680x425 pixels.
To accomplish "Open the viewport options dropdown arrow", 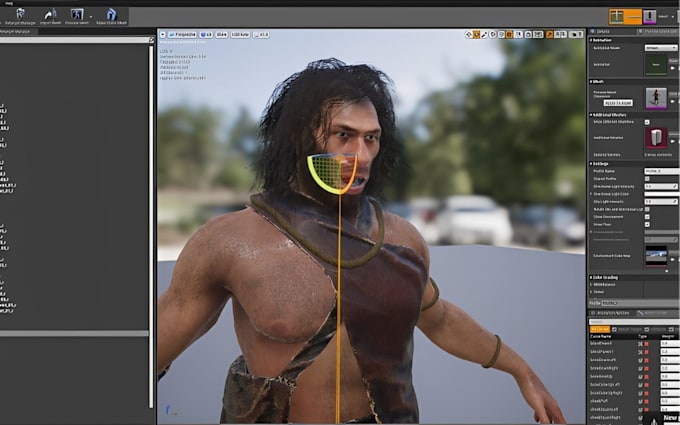I will [x=163, y=34].
